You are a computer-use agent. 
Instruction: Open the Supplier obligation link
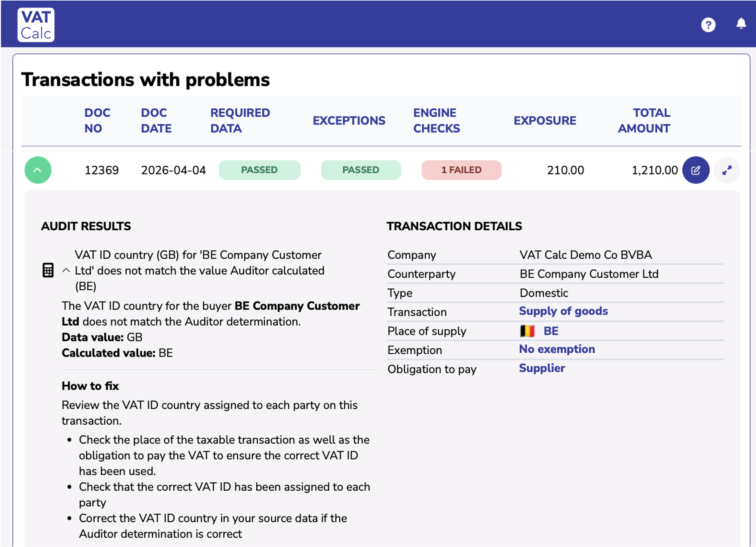542,368
